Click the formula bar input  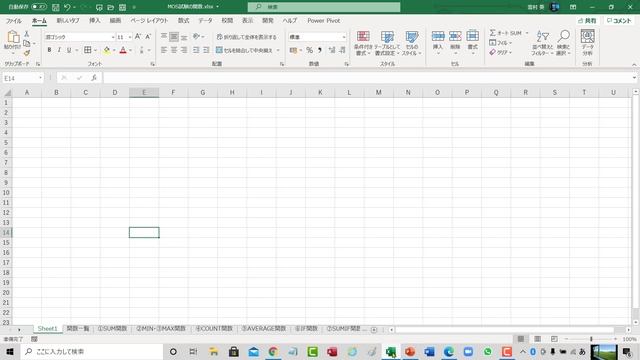(x=367, y=78)
